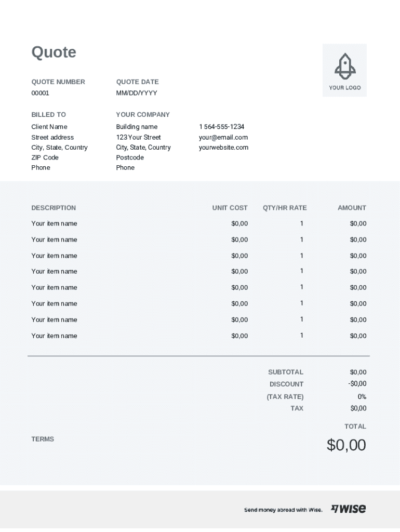Select the ZIP Code field
The width and height of the screenshot is (400, 532).
point(45,157)
